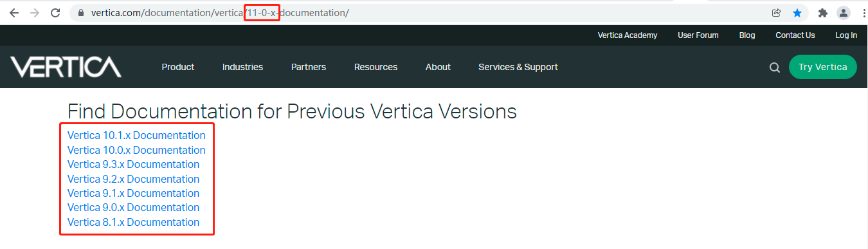Open Vertica 9.3.x Documentation link
868x249 pixels.
133,164
